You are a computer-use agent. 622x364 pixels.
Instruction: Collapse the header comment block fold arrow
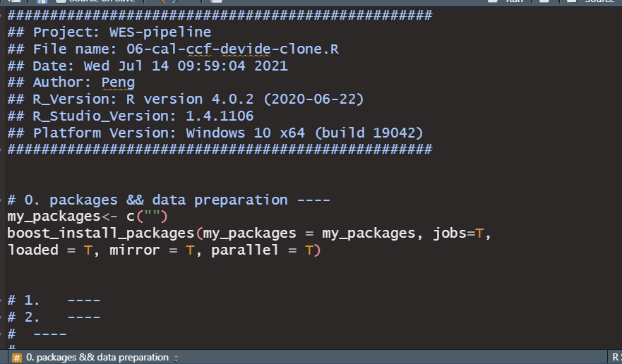click(x=1, y=16)
